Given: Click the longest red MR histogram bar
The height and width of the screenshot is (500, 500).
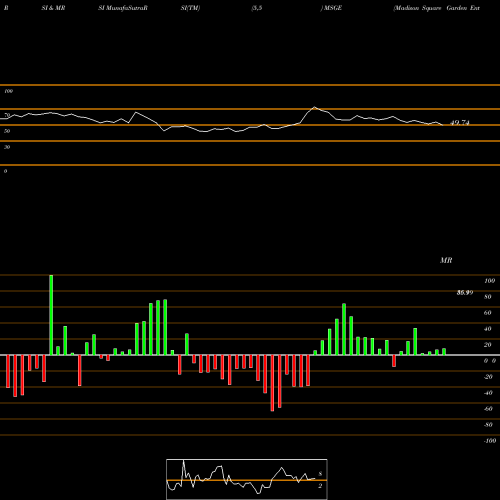Looking at the screenshot, I should pos(272,383).
